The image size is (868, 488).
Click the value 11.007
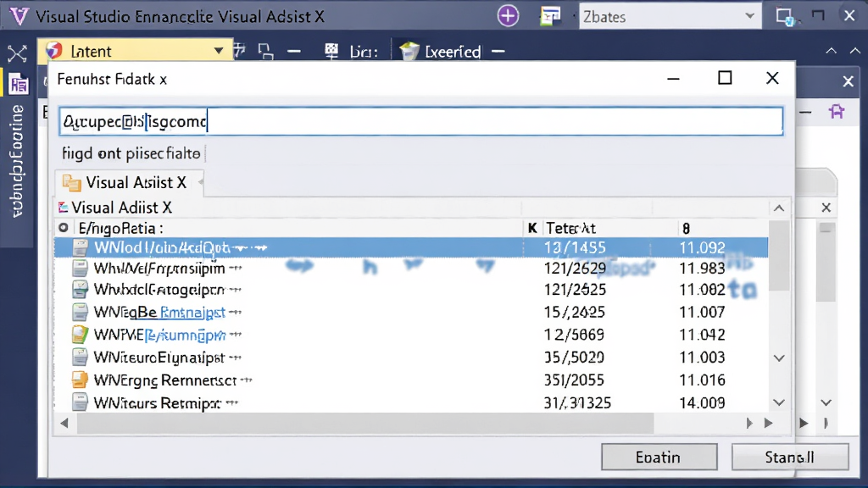coord(702,312)
